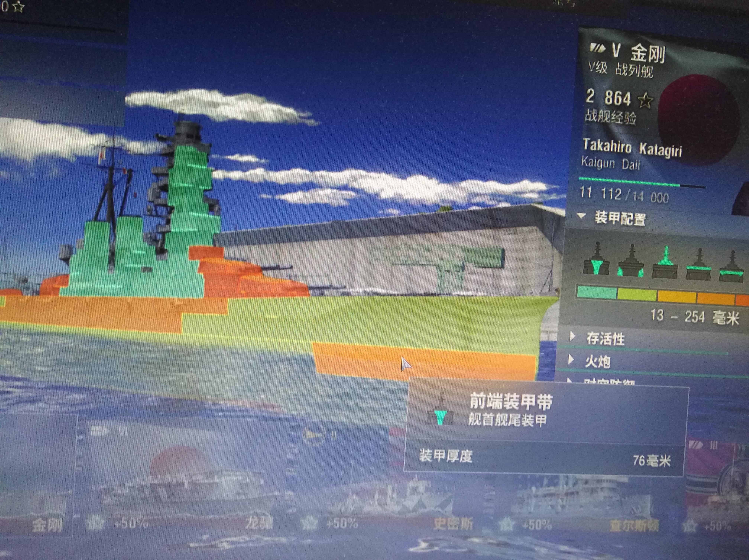
Task: Toggle the bow and stern armor layer icon
Action: [596, 258]
